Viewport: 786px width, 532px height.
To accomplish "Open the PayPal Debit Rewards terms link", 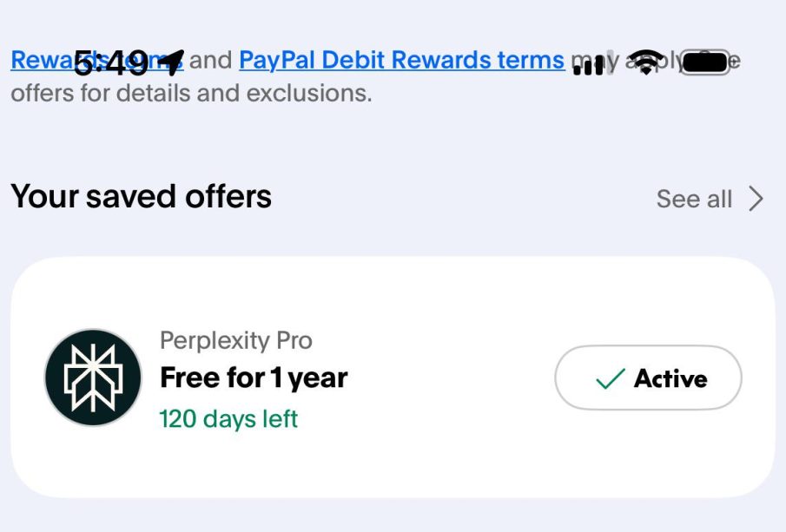I will pos(401,60).
